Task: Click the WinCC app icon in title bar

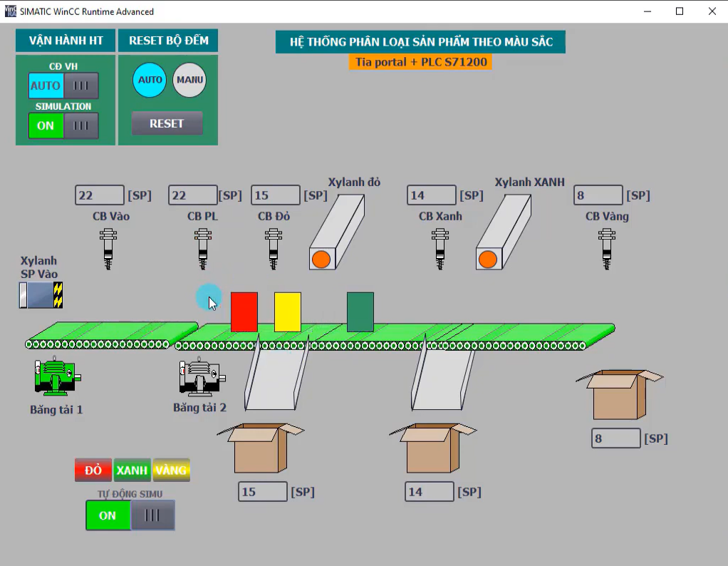Action: tap(10, 11)
